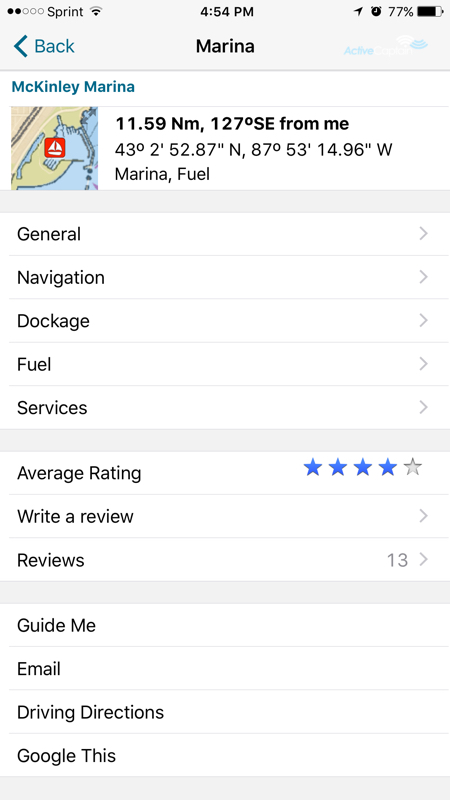Tap the red sailboat marina icon
Screen dimensions: 450x800
click(x=55, y=147)
